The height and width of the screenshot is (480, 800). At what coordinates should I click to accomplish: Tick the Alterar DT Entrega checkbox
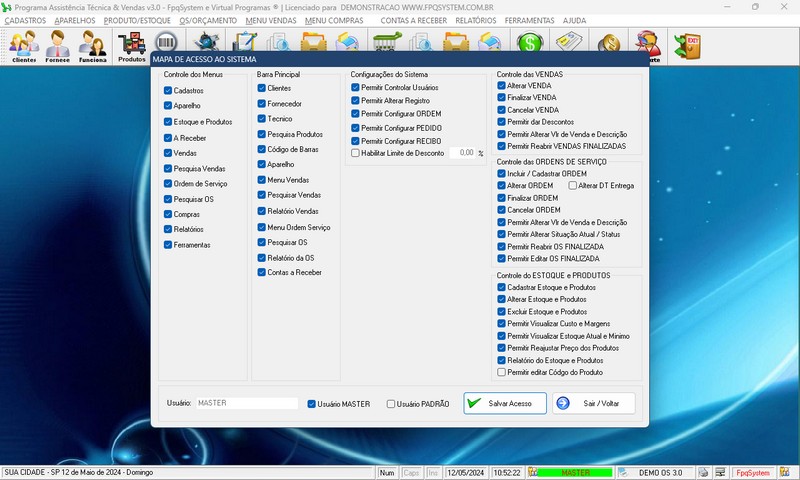(x=573, y=185)
